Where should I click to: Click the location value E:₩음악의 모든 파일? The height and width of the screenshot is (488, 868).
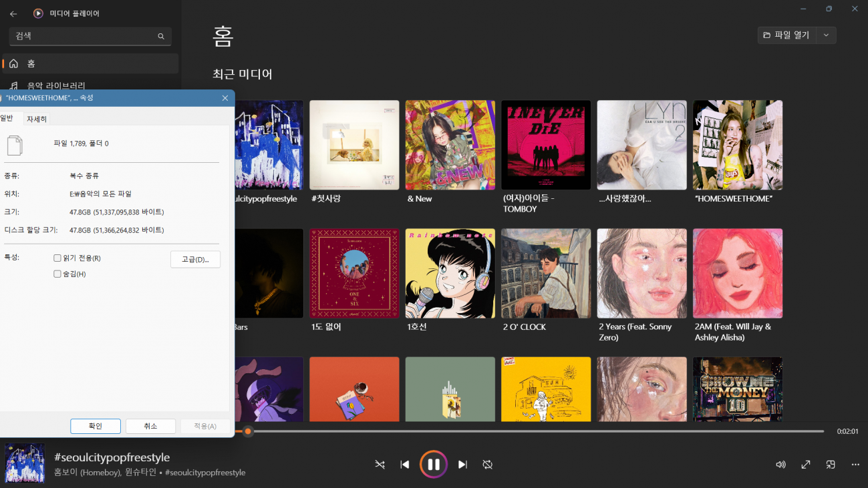pyautogui.click(x=100, y=194)
